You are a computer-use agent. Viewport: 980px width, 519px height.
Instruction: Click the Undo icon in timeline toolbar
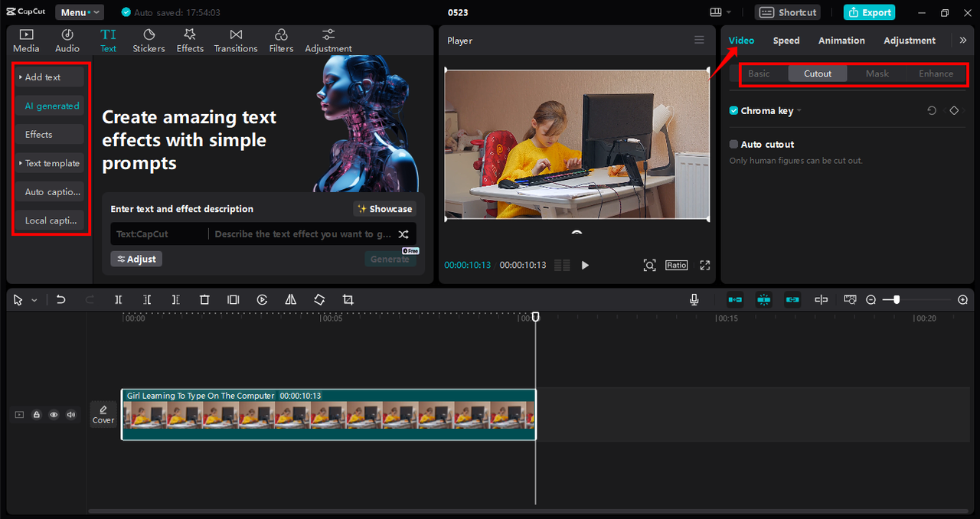[x=61, y=300]
